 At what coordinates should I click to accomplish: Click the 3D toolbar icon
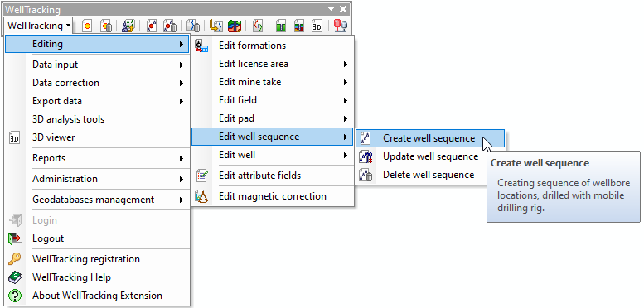pos(317,26)
